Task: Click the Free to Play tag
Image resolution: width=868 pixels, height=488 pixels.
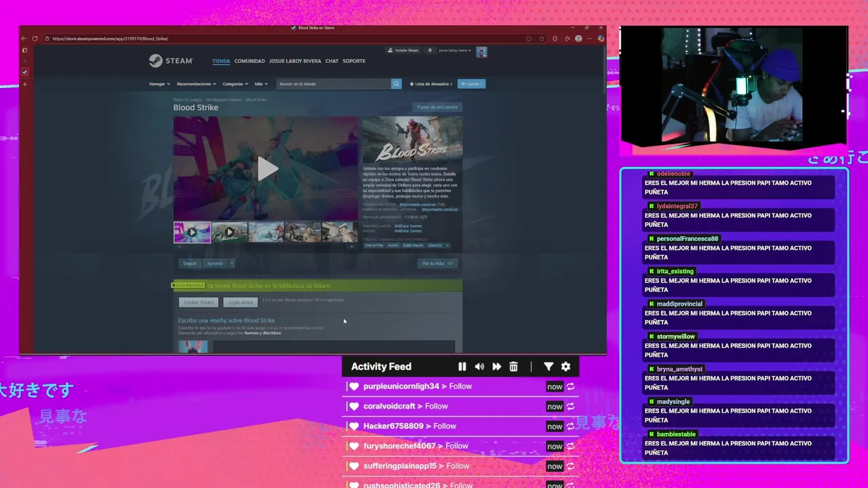Action: click(374, 245)
